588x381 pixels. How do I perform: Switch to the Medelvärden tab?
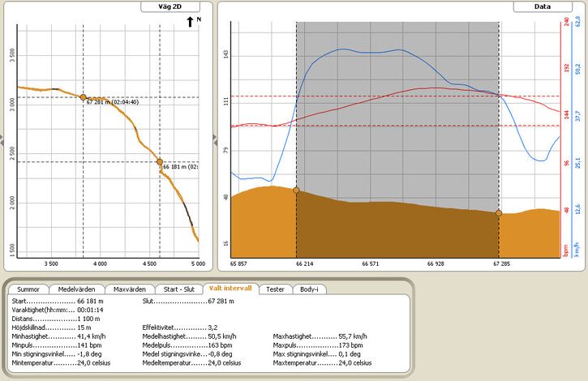76,289
